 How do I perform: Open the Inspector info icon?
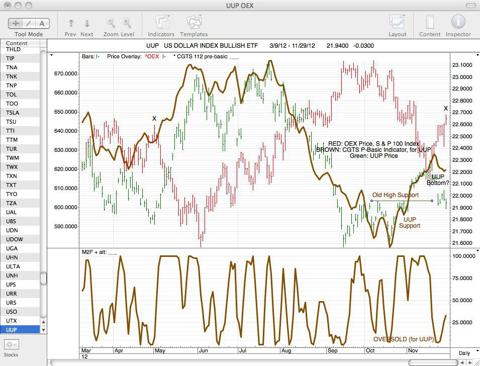point(458,22)
